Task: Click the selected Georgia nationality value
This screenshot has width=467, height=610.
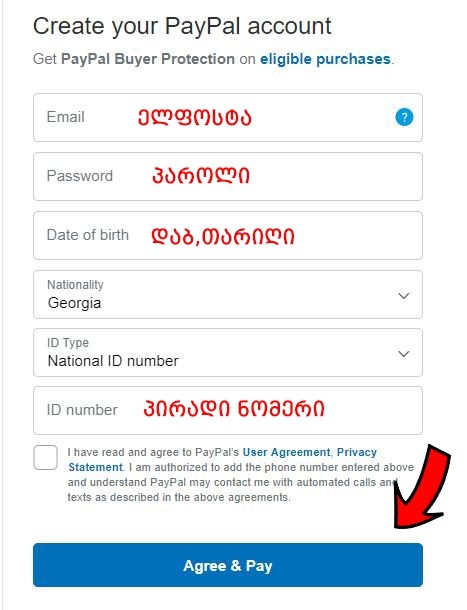Action: click(74, 303)
